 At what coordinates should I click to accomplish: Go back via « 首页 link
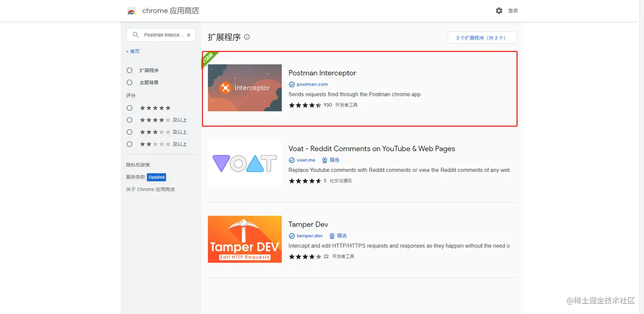point(133,51)
